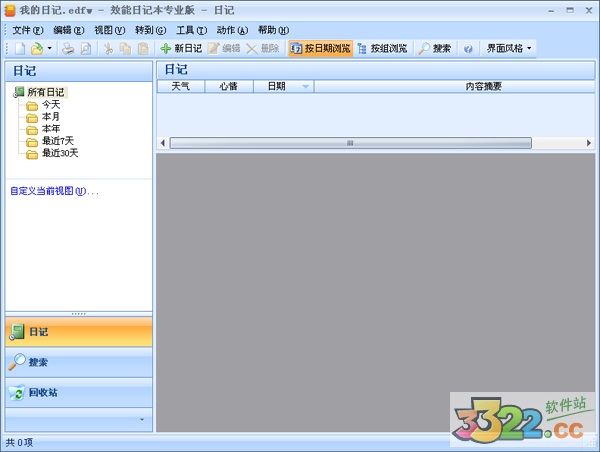Sort by 天气 column header
This screenshot has width=600, height=452.
tap(181, 86)
